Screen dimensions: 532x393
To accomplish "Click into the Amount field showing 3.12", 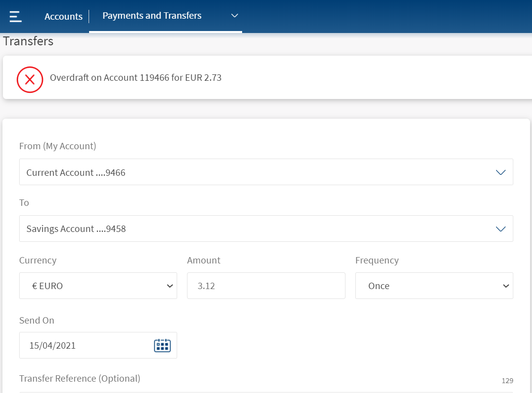I will pyautogui.click(x=266, y=286).
